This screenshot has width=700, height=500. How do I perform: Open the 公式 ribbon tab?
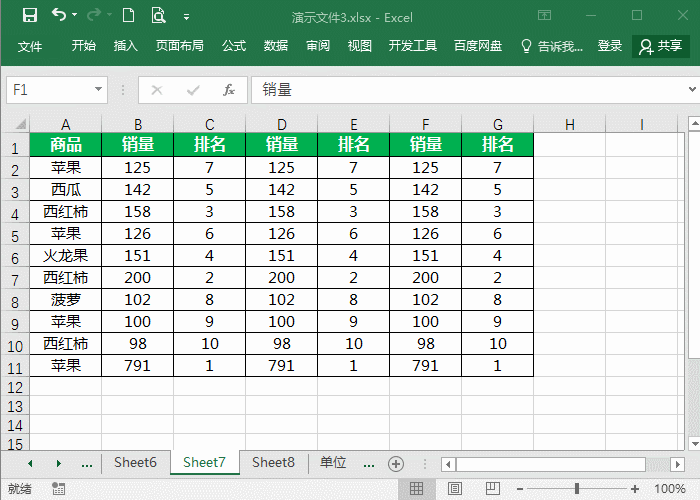pyautogui.click(x=234, y=46)
